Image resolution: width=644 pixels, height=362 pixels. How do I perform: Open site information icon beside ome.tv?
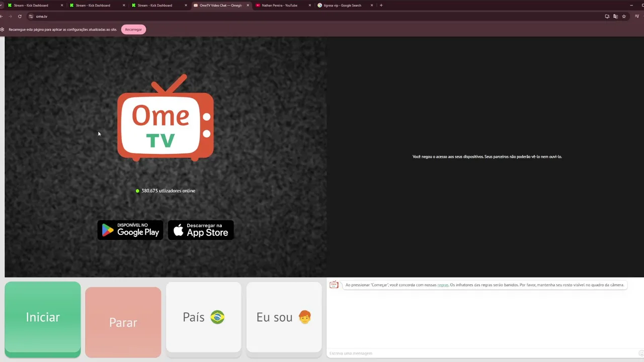(31, 17)
